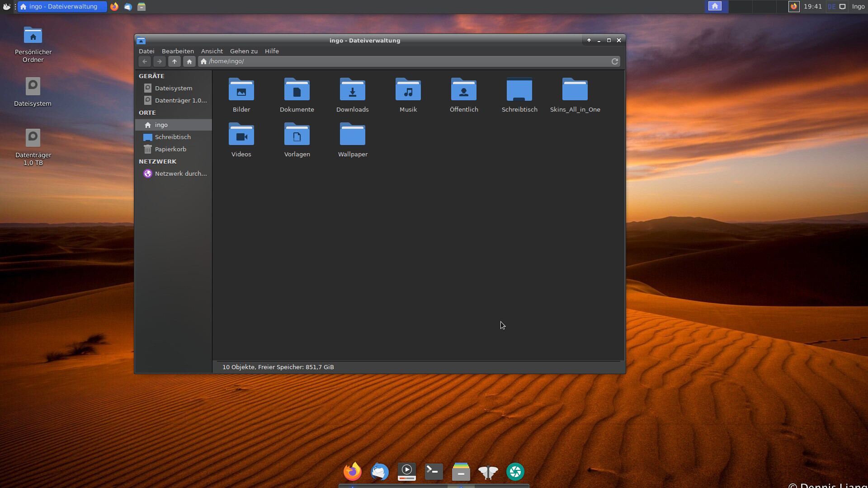Click the forward navigation arrow button

[159, 61]
